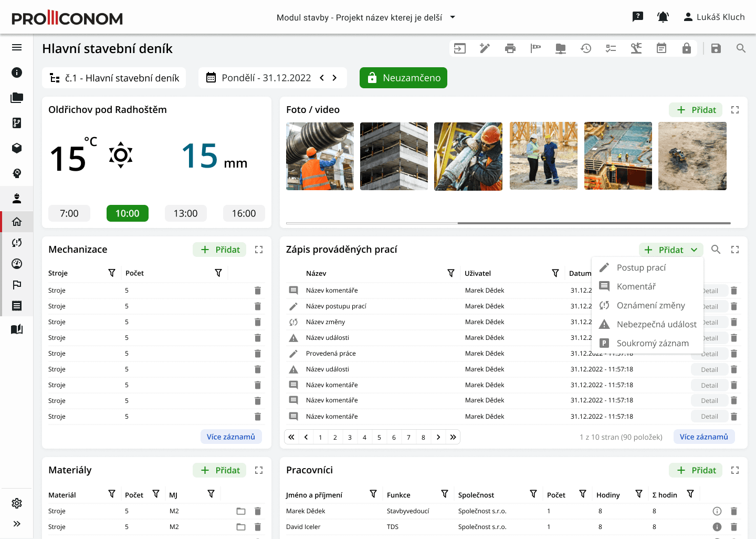Choose Komentář from the menu
The height and width of the screenshot is (539, 756).
click(647, 286)
